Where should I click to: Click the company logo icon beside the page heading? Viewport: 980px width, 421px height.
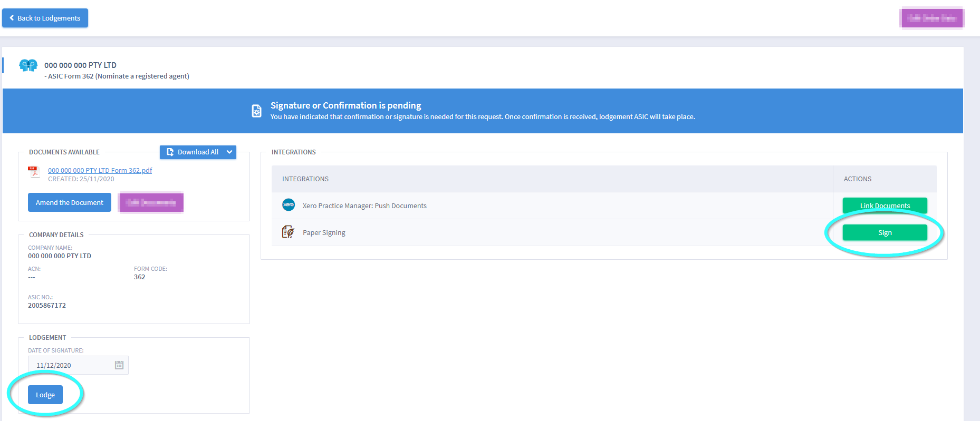(28, 65)
